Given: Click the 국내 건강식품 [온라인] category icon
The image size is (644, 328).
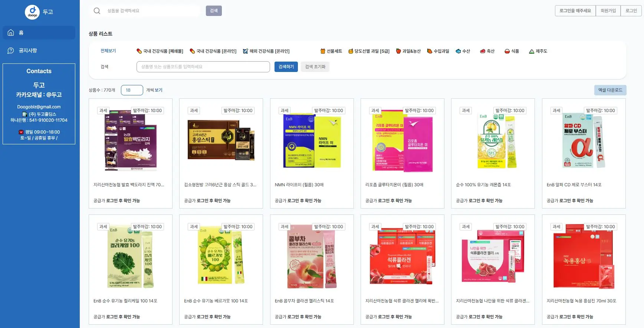Looking at the screenshot, I should pyautogui.click(x=192, y=51).
